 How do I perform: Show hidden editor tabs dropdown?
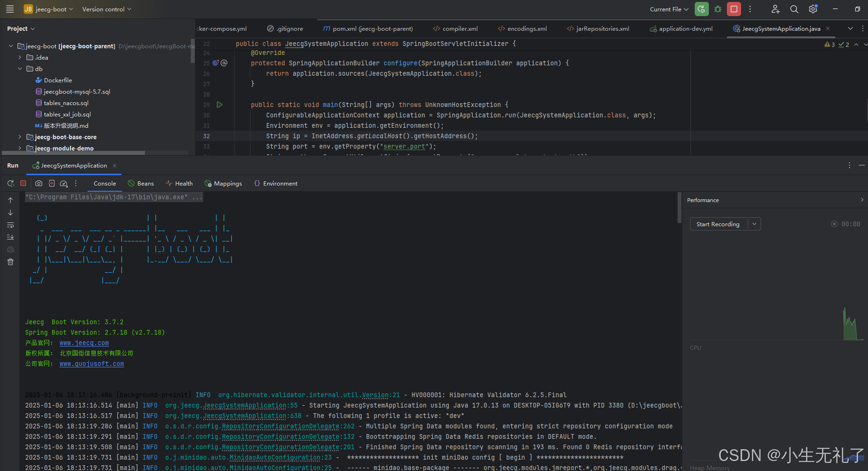click(850, 28)
